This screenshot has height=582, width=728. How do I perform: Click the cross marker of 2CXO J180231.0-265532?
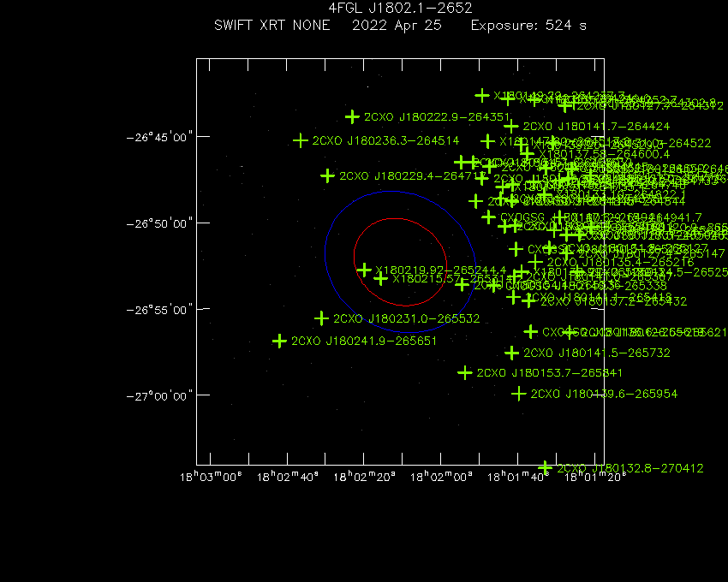321,318
